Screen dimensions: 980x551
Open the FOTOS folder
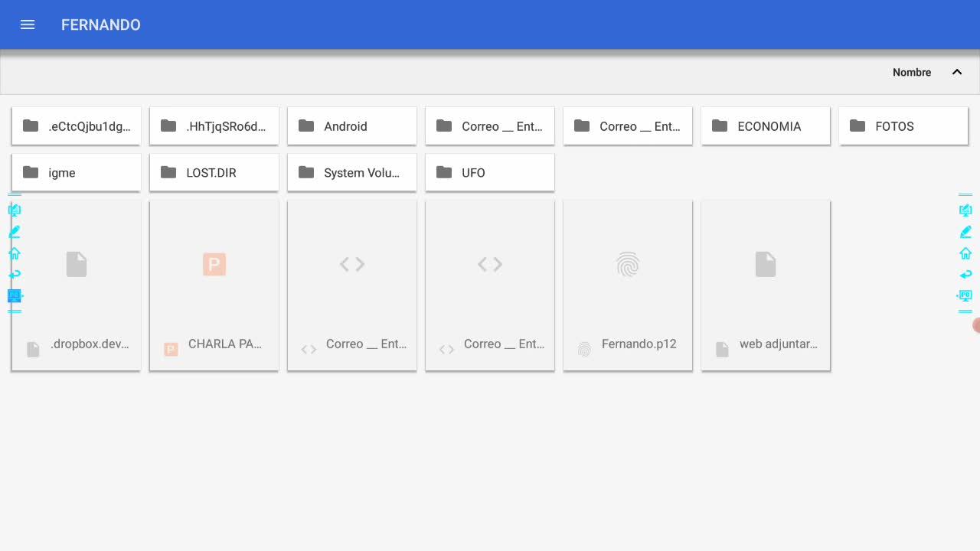[903, 126]
